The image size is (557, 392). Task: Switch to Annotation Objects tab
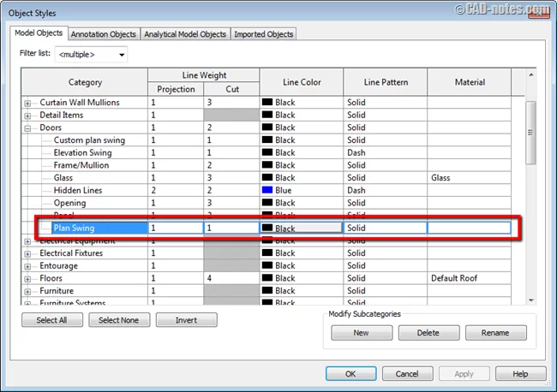click(x=103, y=34)
